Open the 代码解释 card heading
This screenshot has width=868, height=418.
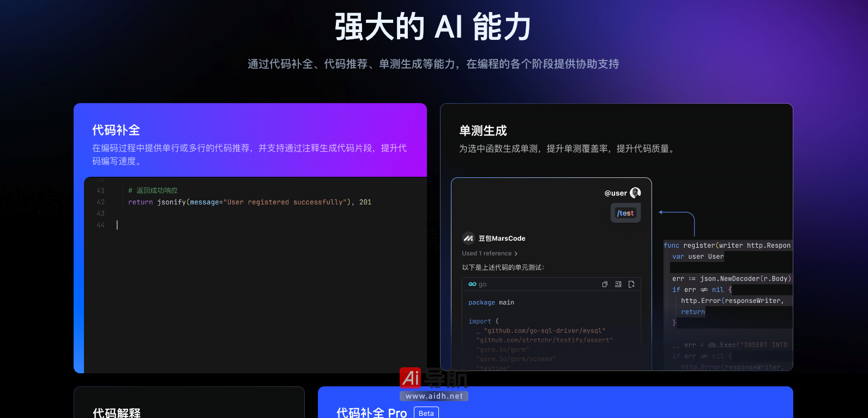[117, 413]
